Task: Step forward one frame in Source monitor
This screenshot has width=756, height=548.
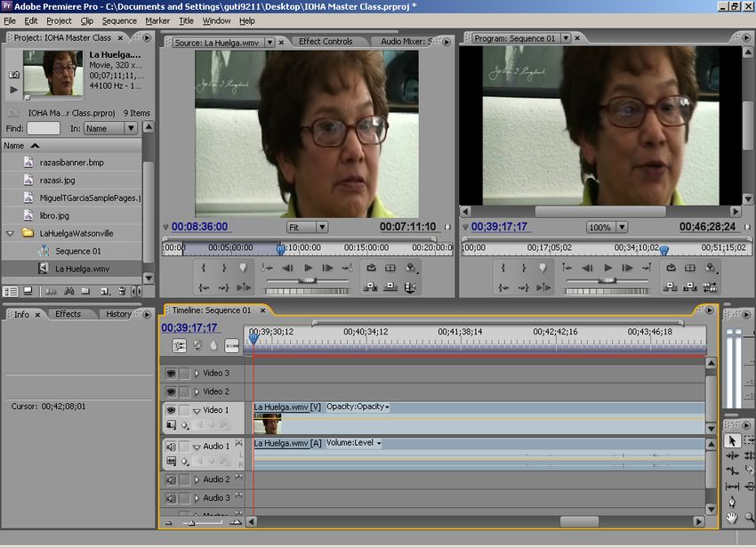Action: (x=327, y=268)
